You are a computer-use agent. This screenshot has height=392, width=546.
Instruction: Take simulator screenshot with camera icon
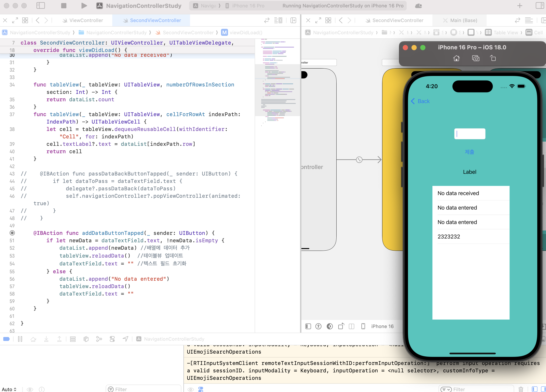(475, 58)
